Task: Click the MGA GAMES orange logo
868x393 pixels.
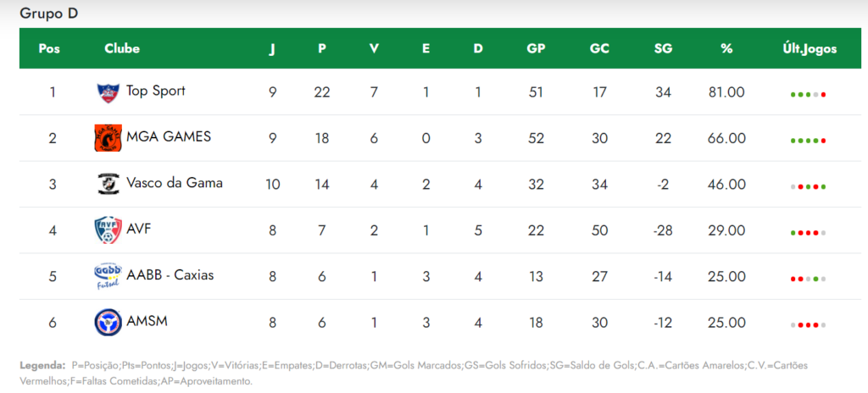Action: (108, 138)
